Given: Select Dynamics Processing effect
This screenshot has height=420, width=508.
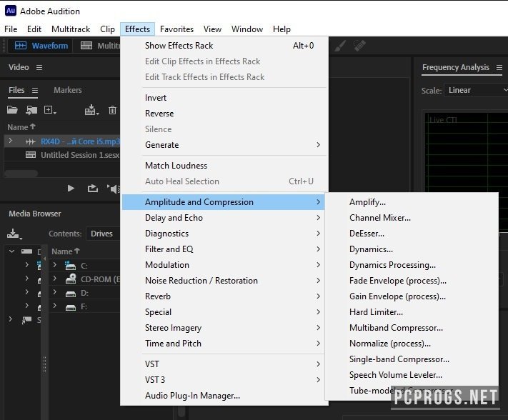Looking at the screenshot, I should coord(412,265).
